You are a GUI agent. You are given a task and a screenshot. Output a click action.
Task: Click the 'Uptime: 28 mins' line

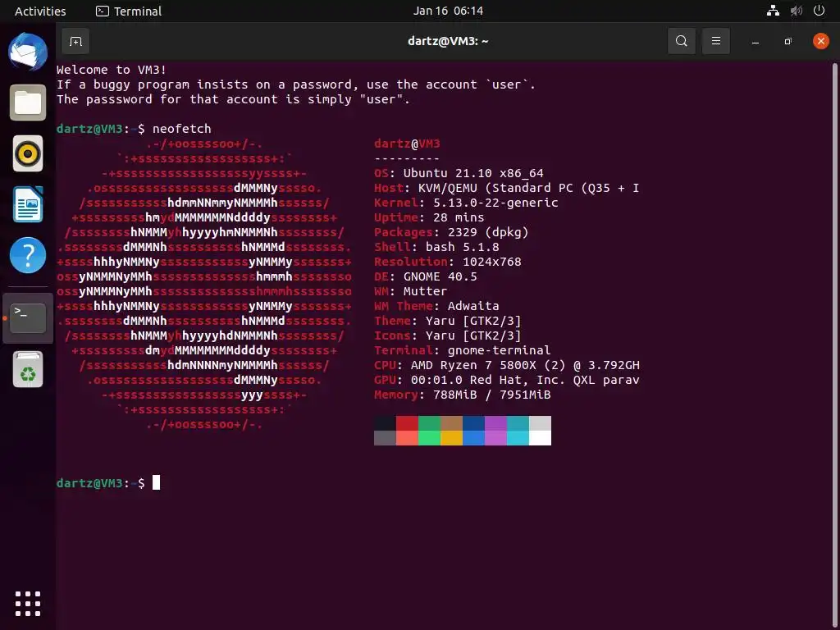click(429, 217)
